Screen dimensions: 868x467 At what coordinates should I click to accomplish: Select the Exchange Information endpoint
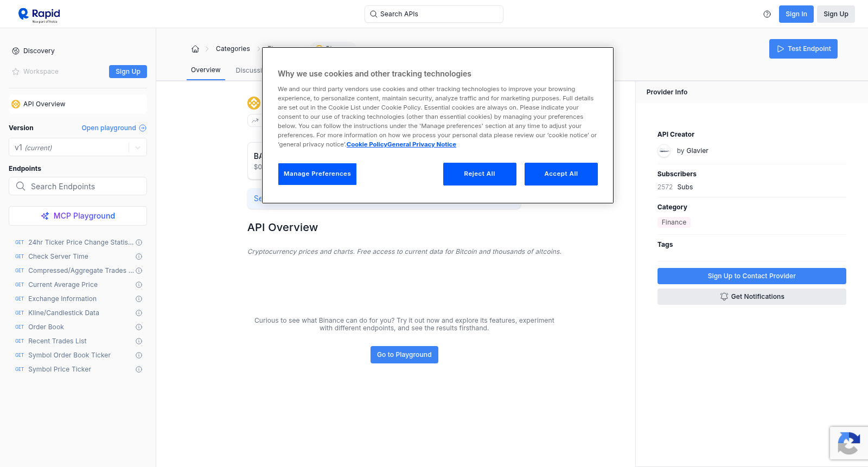(62, 299)
